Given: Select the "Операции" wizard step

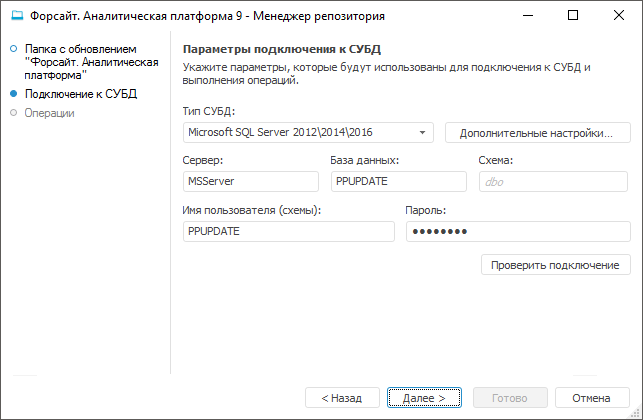Looking at the screenshot, I should (49, 113).
